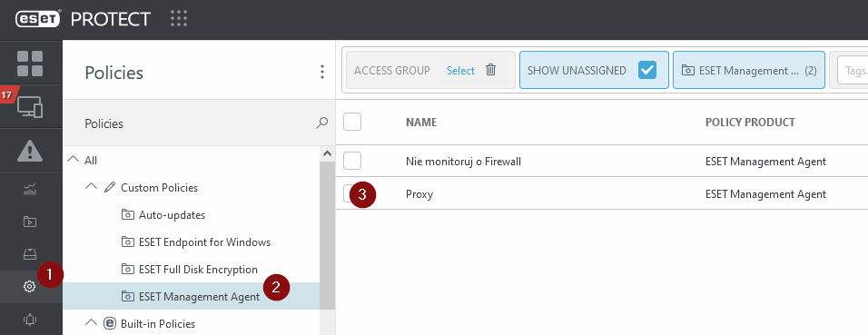The height and width of the screenshot is (335, 868).
Task: Clear access group with trash icon
Action: 490,70
